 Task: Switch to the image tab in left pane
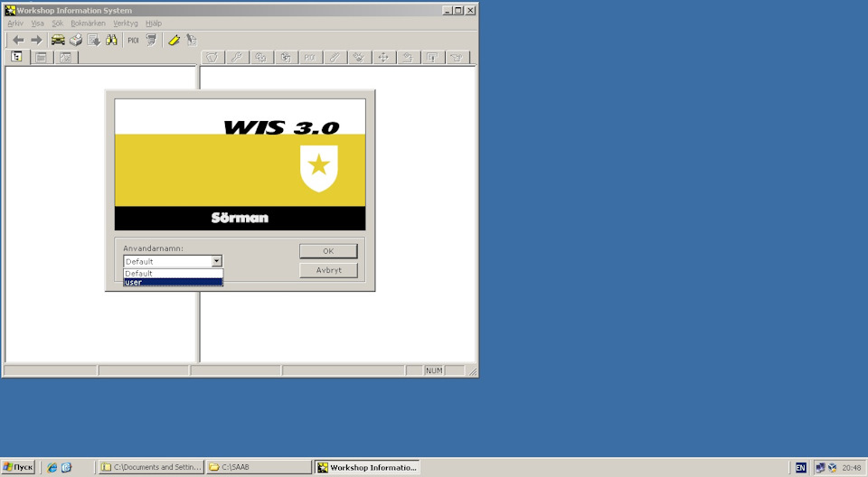[x=65, y=58]
